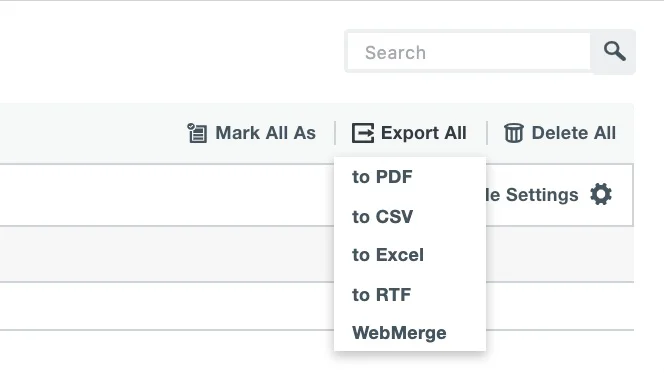Click the 'Delete All' text button
664x373 pixels.
(574, 133)
